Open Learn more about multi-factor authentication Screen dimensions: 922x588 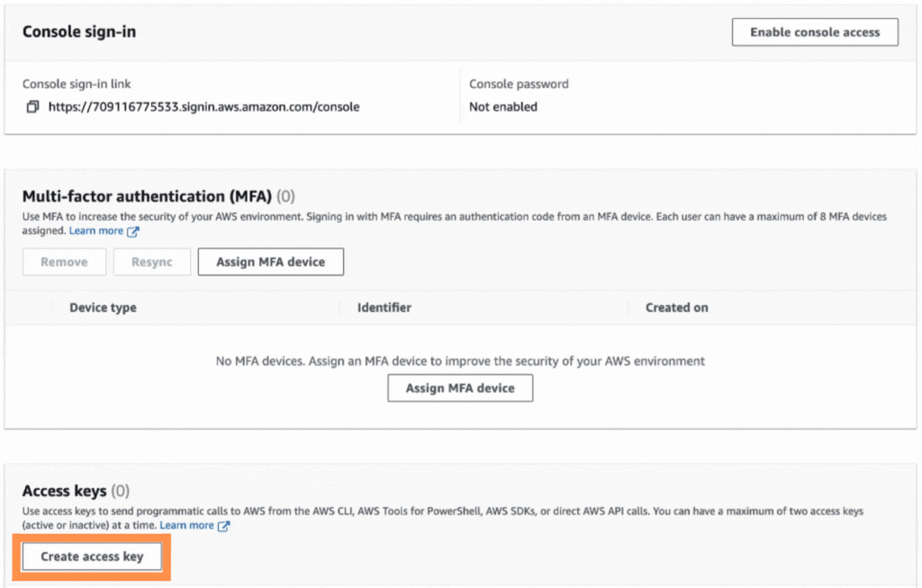(97, 231)
